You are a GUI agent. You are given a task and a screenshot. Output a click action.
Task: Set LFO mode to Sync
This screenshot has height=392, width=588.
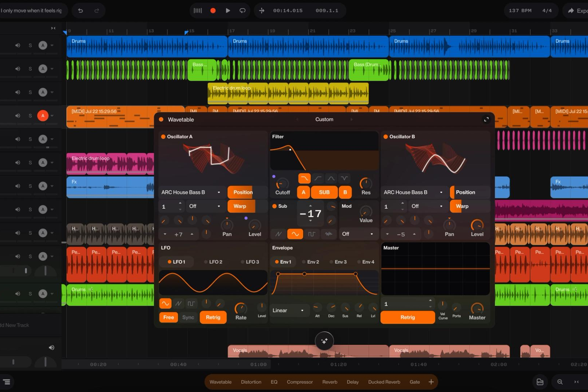tap(188, 317)
